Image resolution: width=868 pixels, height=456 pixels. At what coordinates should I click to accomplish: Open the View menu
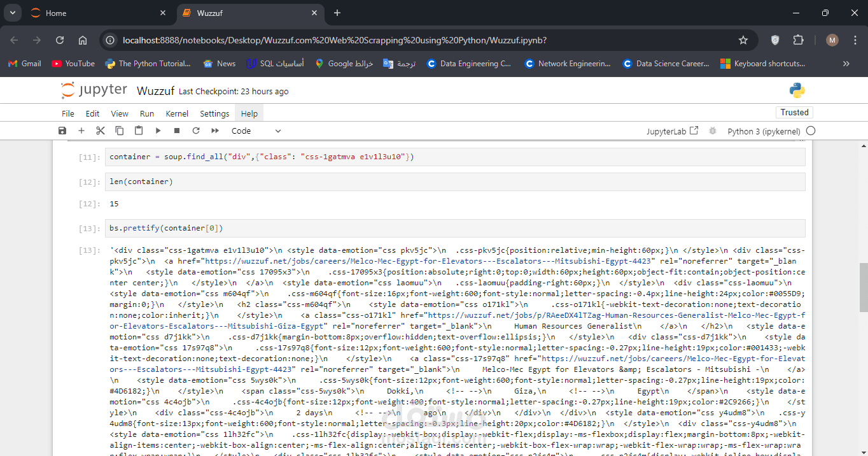point(120,113)
